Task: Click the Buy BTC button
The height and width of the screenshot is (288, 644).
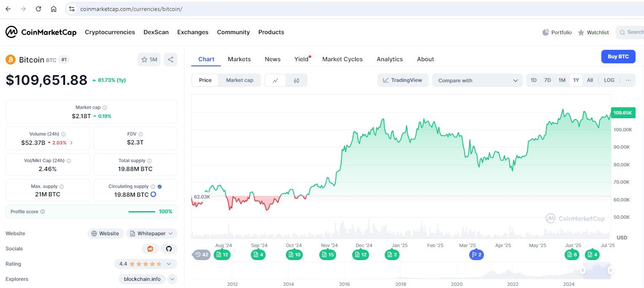Action: click(x=618, y=57)
